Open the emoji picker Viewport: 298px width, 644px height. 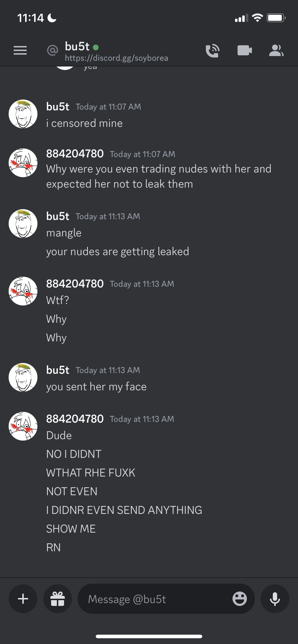tap(240, 599)
